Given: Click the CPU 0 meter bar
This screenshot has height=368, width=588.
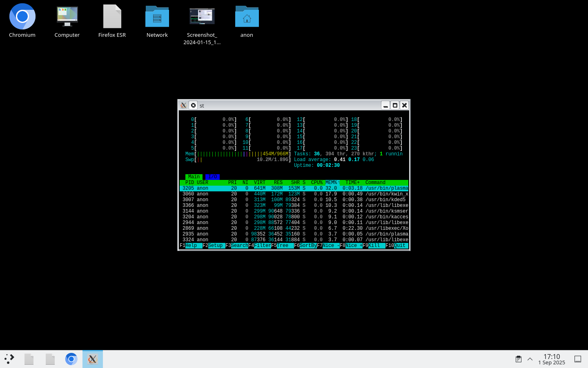Looking at the screenshot, I should tap(214, 119).
